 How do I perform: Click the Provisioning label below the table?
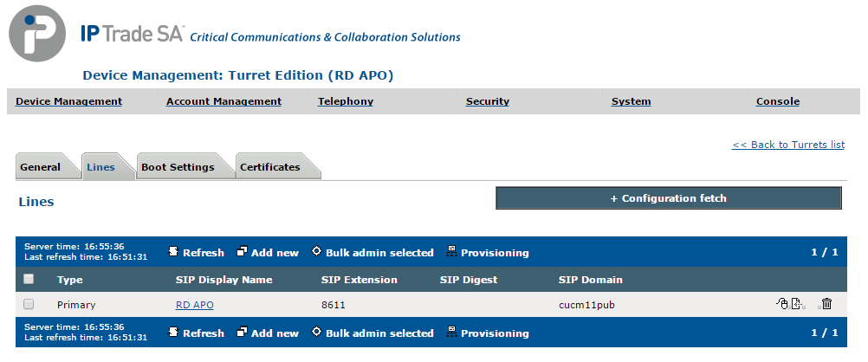click(495, 333)
